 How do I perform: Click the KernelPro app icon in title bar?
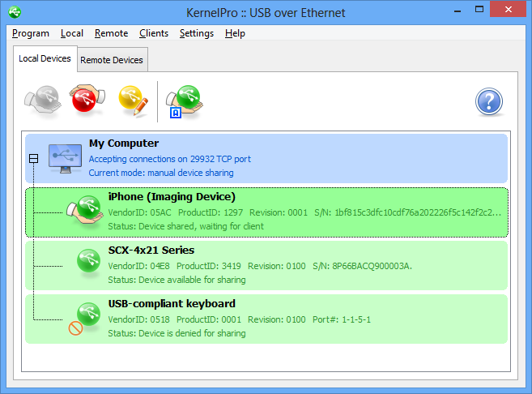(x=15, y=12)
